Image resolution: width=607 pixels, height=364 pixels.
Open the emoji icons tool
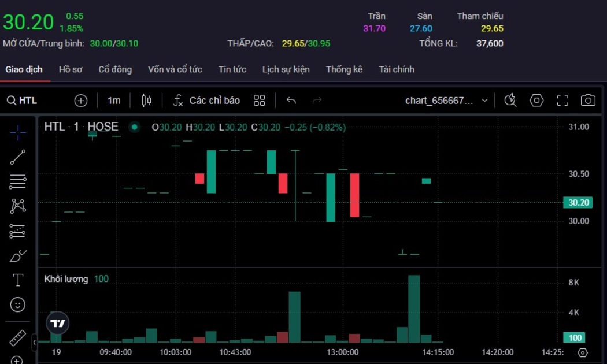pyautogui.click(x=18, y=304)
